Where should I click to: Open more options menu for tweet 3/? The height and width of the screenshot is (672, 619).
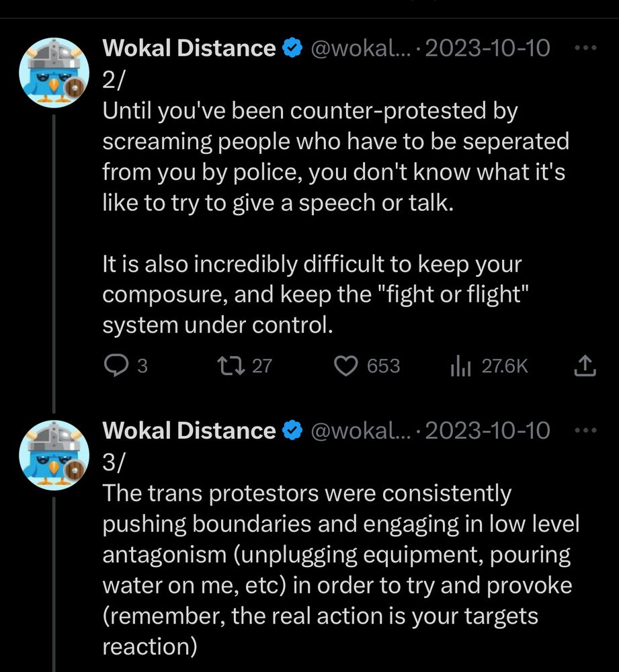point(587,431)
